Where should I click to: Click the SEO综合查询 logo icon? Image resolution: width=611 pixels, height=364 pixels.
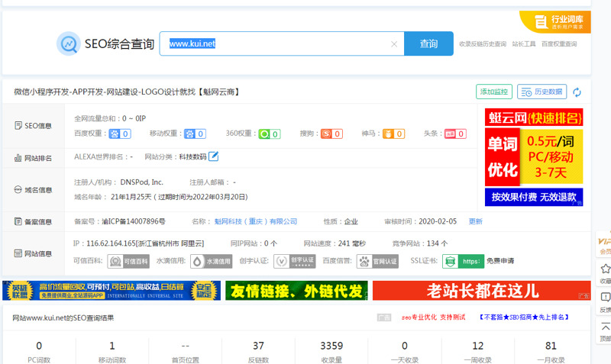coord(69,44)
